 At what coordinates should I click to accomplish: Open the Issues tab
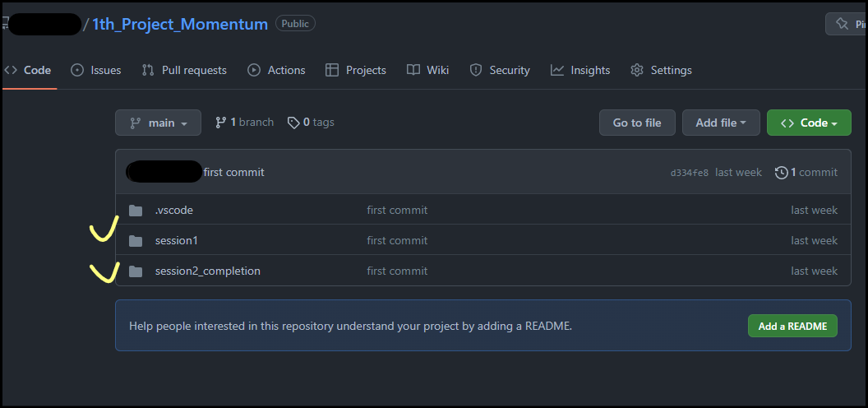(x=96, y=71)
